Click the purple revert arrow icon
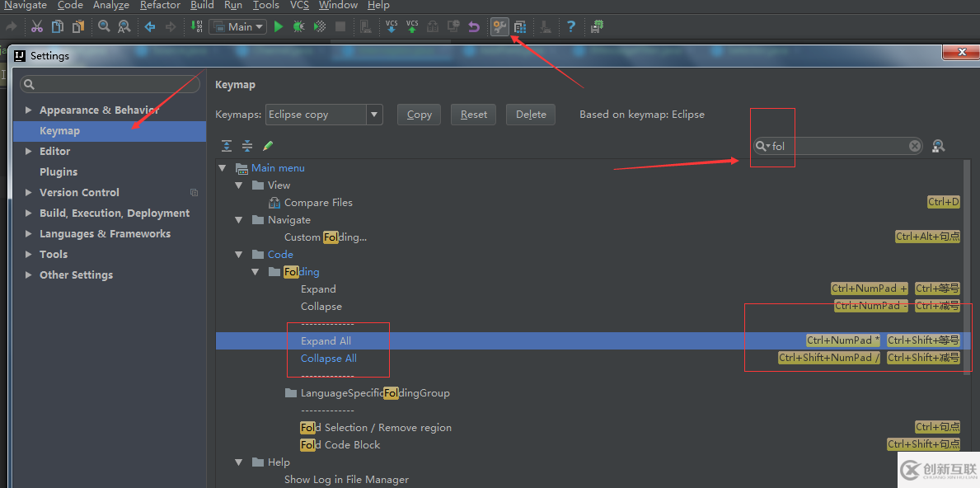This screenshot has height=488, width=980. 473,26
